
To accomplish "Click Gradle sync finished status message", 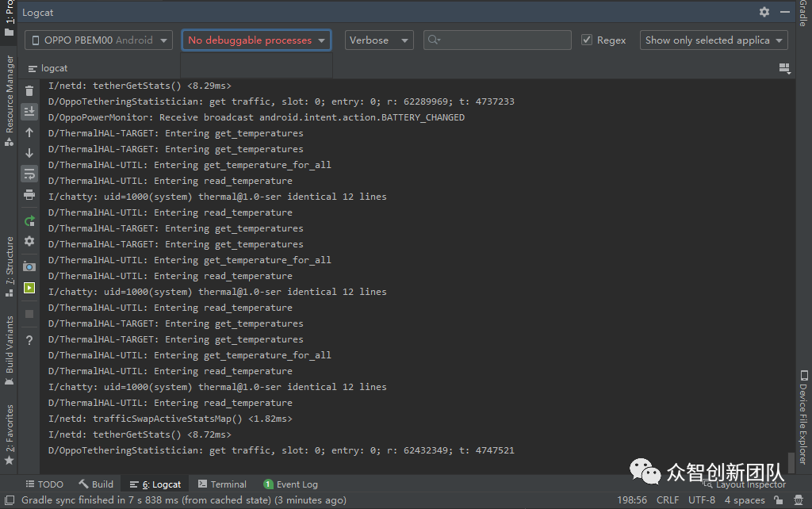I will click(184, 500).
